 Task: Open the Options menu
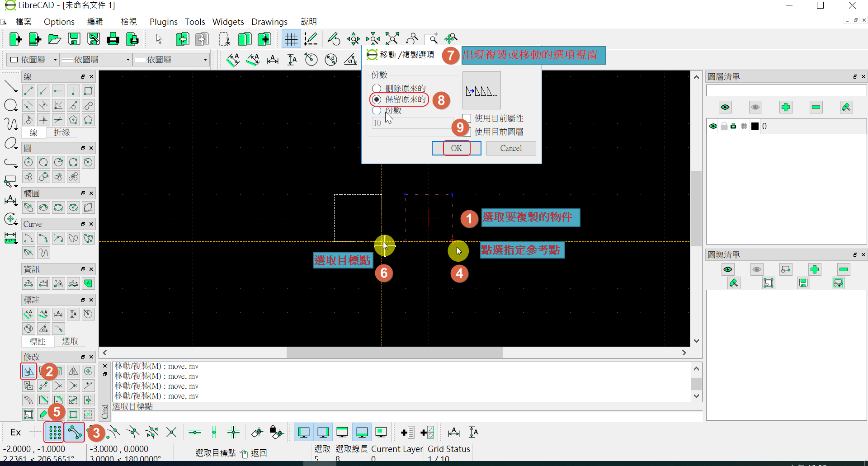59,22
